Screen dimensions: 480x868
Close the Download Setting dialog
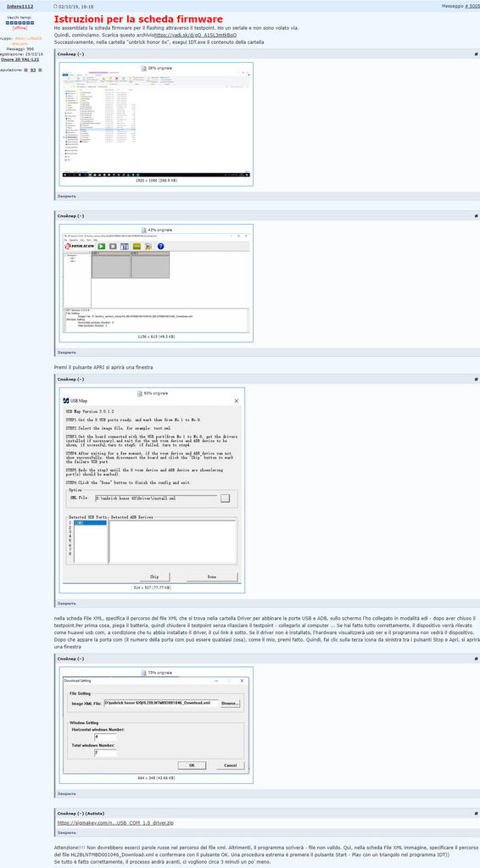point(242,681)
